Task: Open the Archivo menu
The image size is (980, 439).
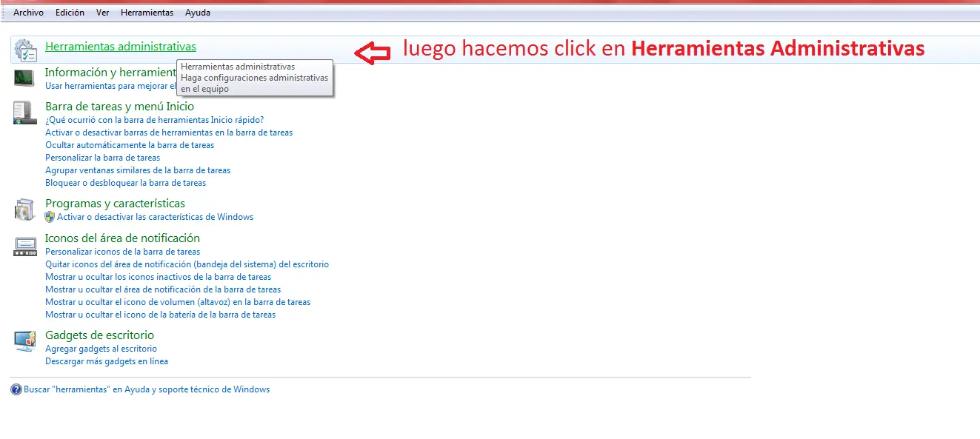Action: pyautogui.click(x=28, y=13)
